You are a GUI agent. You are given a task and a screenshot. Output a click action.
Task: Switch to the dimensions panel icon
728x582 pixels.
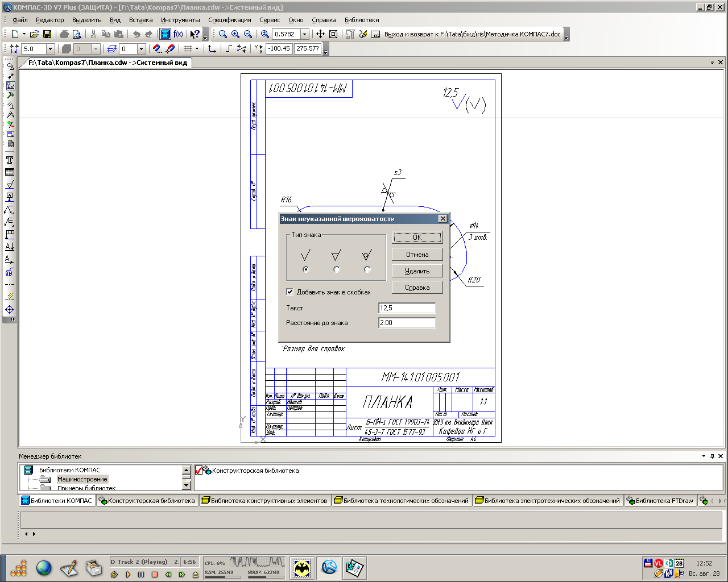pyautogui.click(x=10, y=76)
